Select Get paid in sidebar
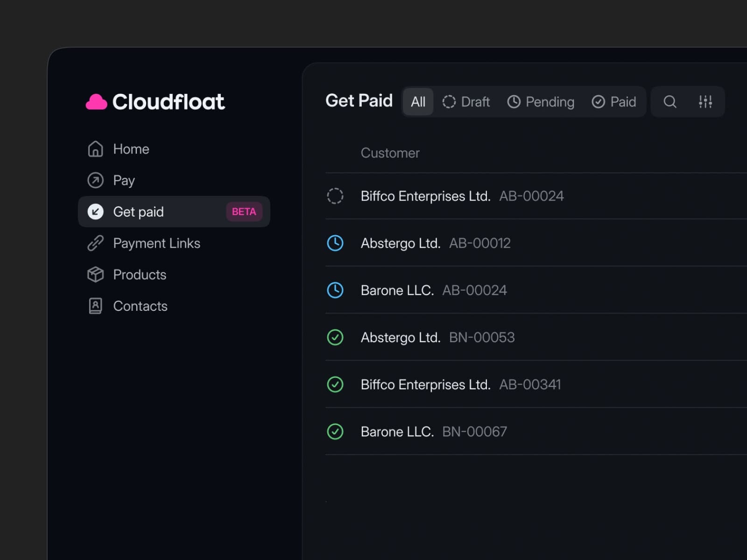The image size is (747, 560). (x=174, y=211)
